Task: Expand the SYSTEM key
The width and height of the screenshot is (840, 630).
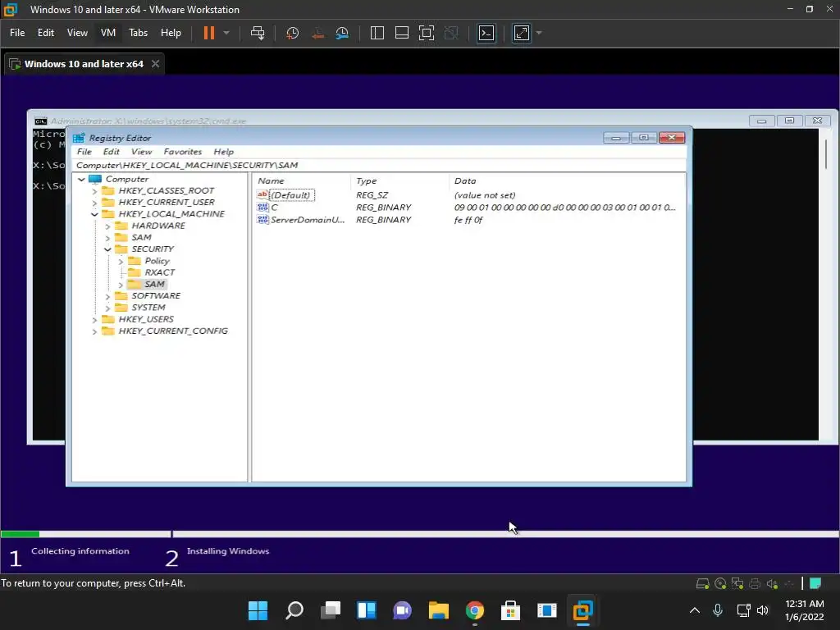Action: click(107, 308)
